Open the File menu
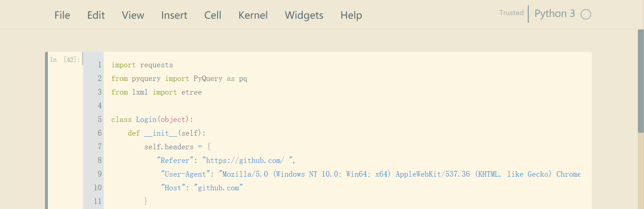 pyautogui.click(x=62, y=15)
